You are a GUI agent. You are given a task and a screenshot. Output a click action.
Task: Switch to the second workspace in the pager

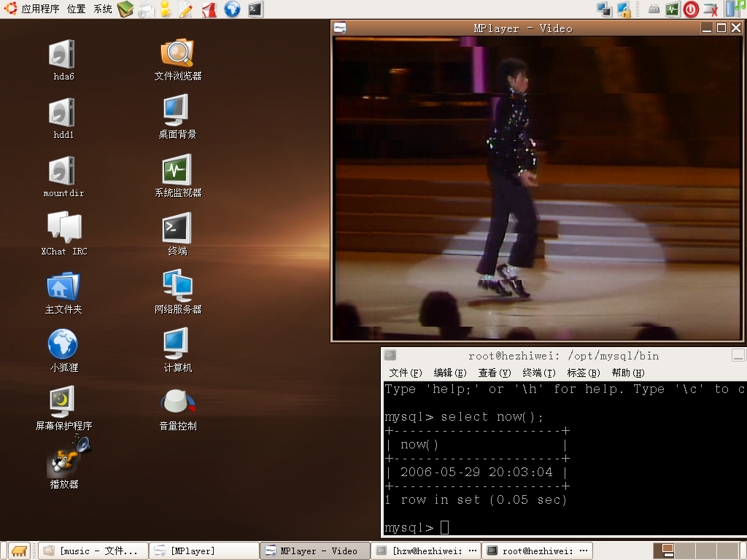pos(684,551)
